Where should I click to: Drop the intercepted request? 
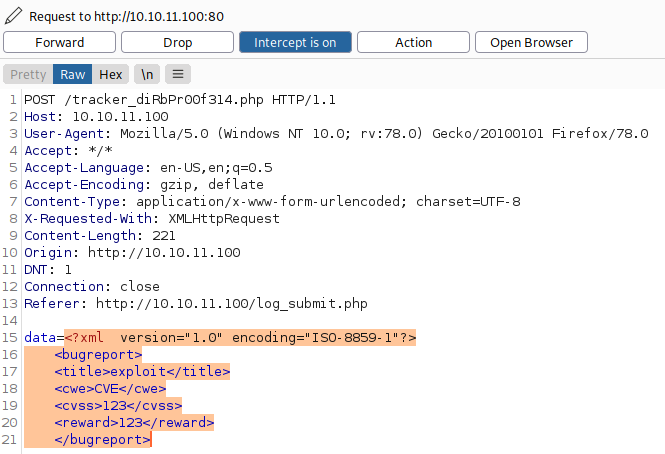178,43
